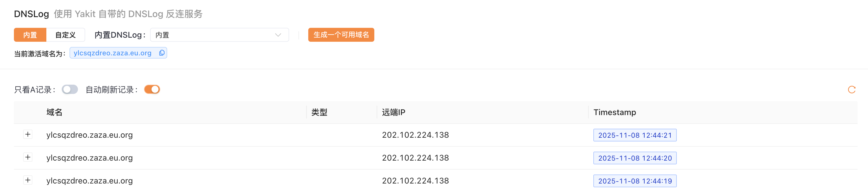868x189 pixels.
Task: Expand the 12:44:20 record row
Action: click(x=28, y=157)
